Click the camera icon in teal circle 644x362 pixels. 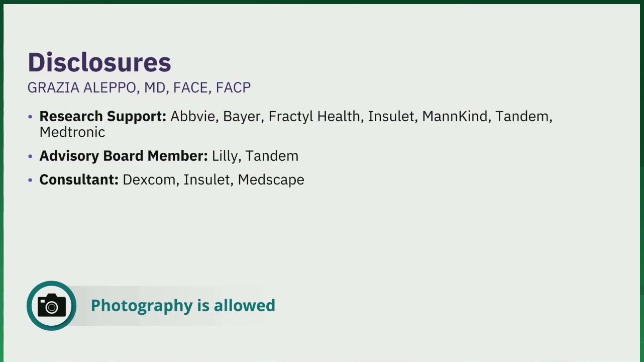tap(51, 306)
